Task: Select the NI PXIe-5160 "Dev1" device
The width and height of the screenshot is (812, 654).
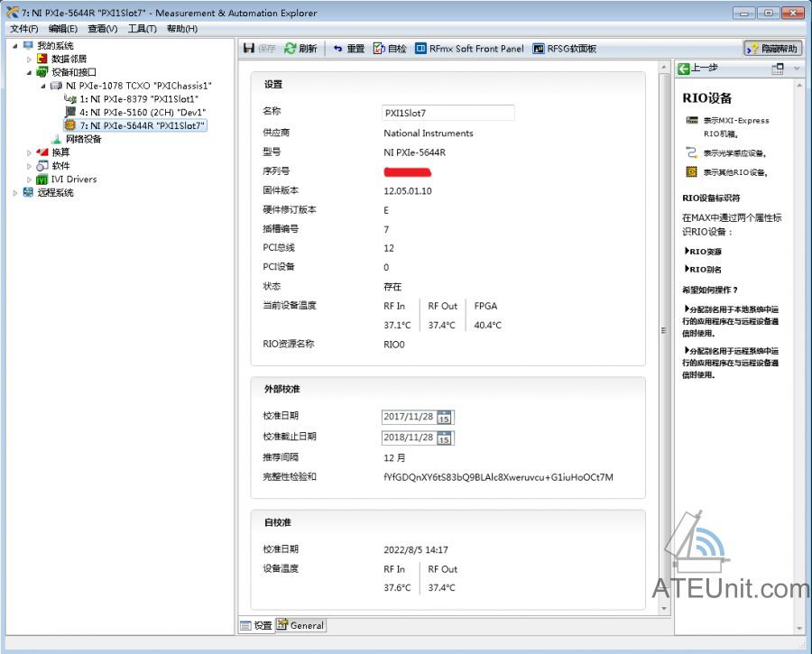Action: (x=143, y=112)
